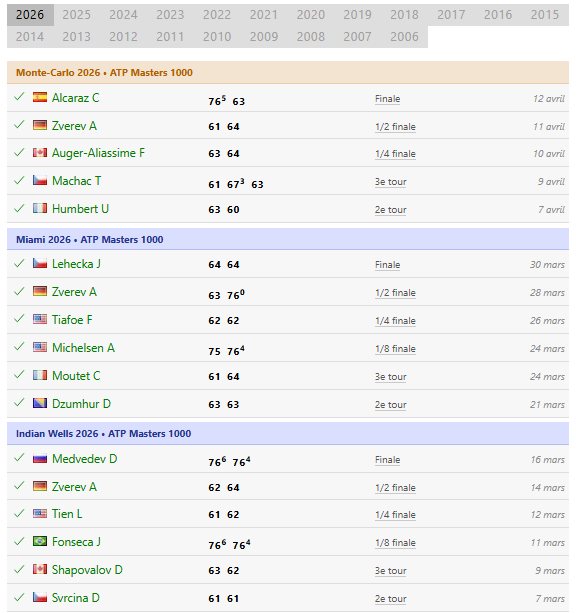This screenshot has width=582, height=613.
Task: Click 1/2 finale link on 11 avril row
Action: point(395,127)
